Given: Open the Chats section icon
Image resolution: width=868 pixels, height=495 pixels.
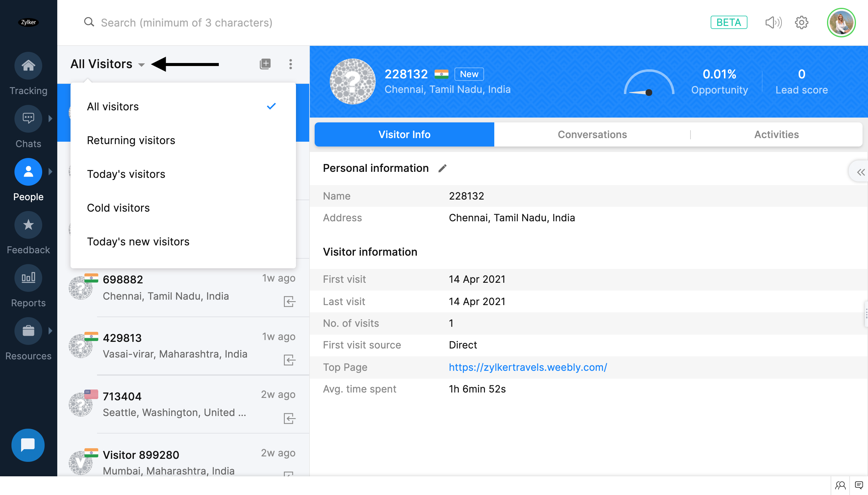Looking at the screenshot, I should tap(28, 118).
